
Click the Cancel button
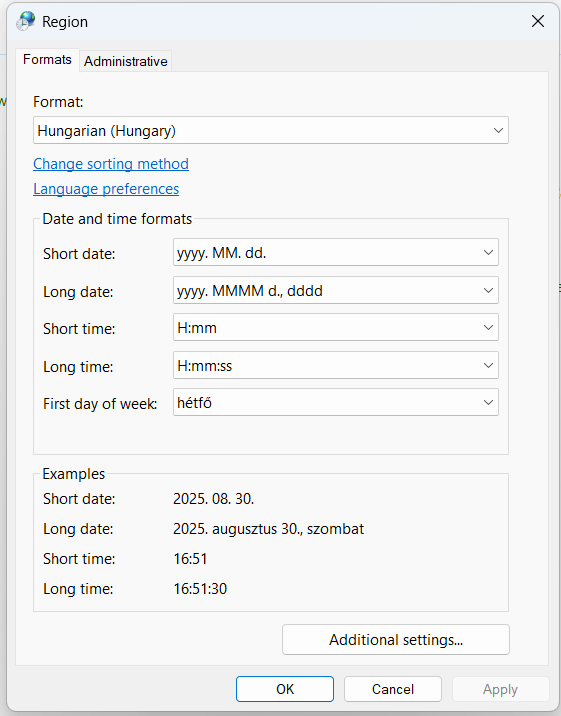click(x=393, y=689)
